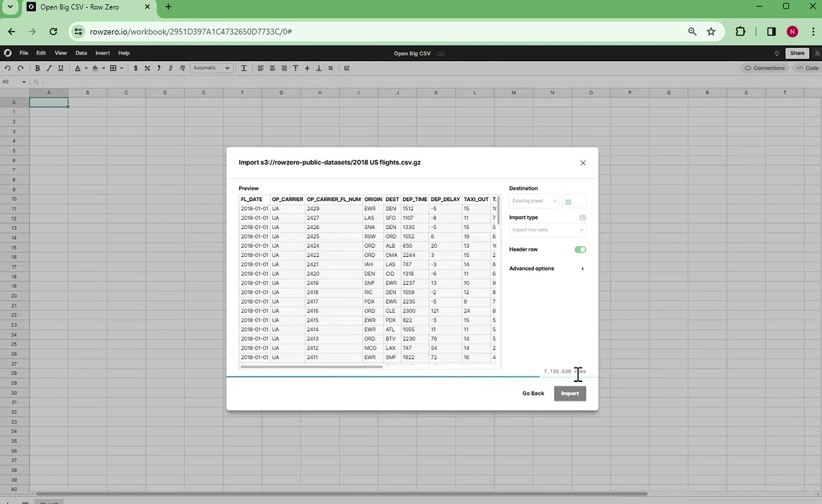Open the Code panel
Image resolution: width=822 pixels, height=504 pixels.
pos(808,68)
